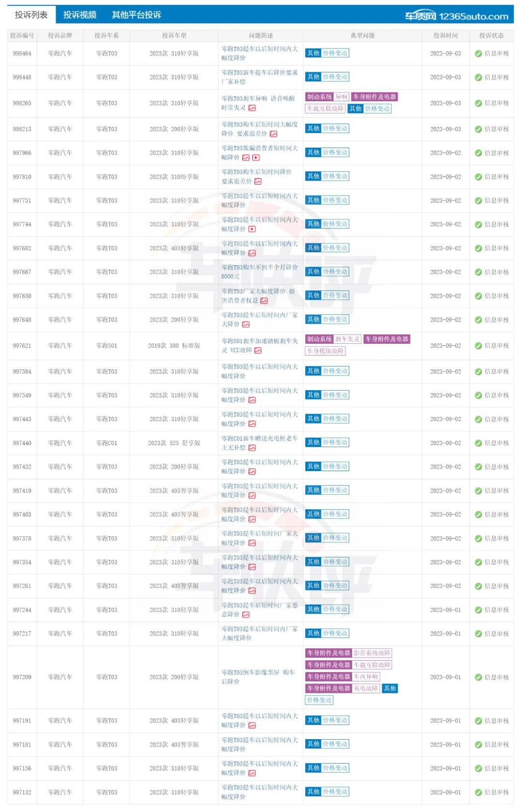The width and height of the screenshot is (521, 812).
Task: Open image icon in complaint 997549 row
Action: [252, 400]
